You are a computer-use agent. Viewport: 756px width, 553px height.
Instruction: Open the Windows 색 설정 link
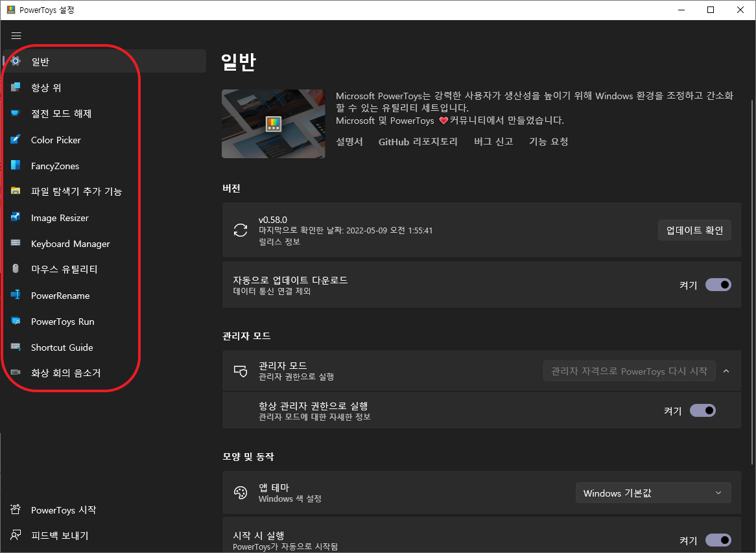tap(290, 499)
